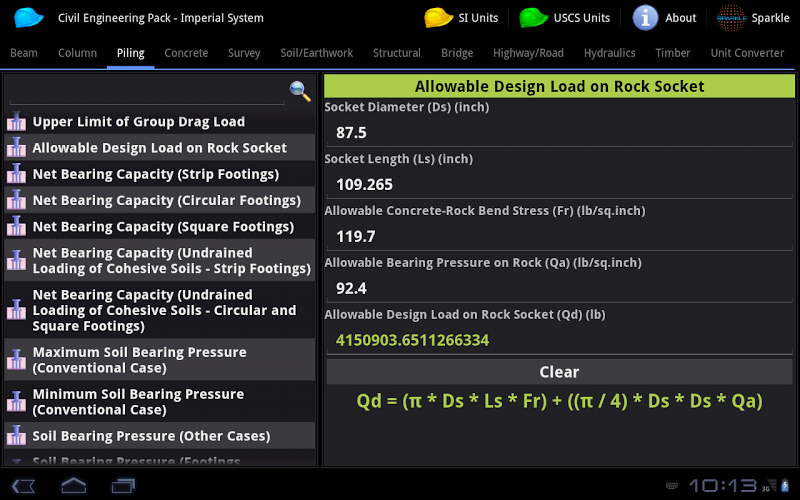
Task: Select Undrained Loading - Circular and Square Footings
Action: click(x=159, y=310)
